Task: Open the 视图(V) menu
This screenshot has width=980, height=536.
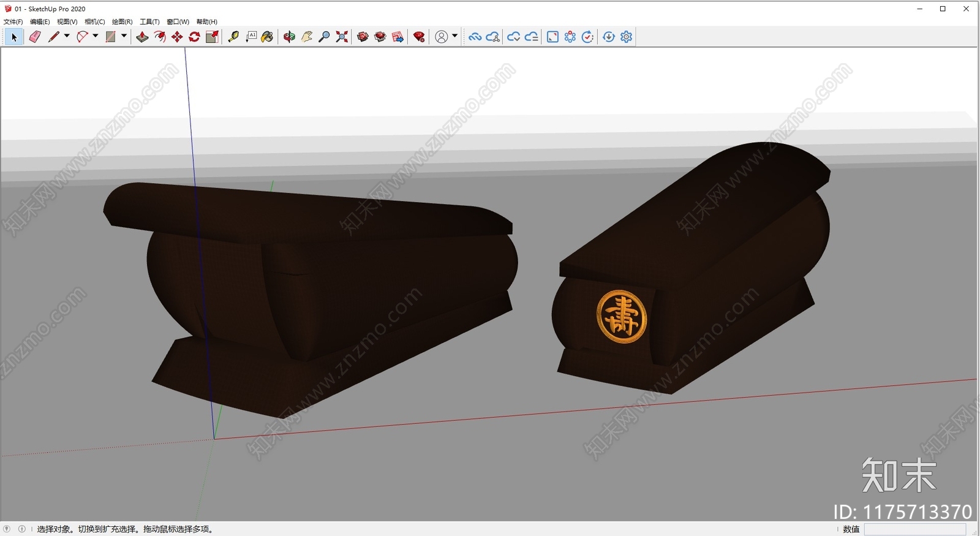Action: click(x=67, y=21)
